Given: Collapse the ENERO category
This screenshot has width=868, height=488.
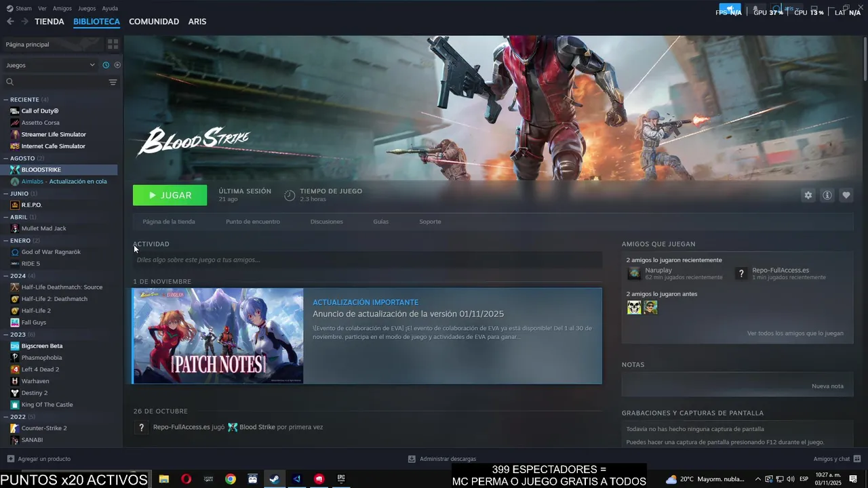Looking at the screenshot, I should click(5, 240).
